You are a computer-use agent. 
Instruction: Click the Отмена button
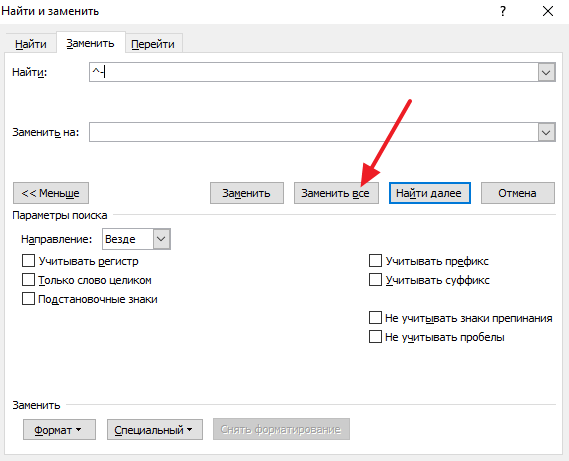518,193
